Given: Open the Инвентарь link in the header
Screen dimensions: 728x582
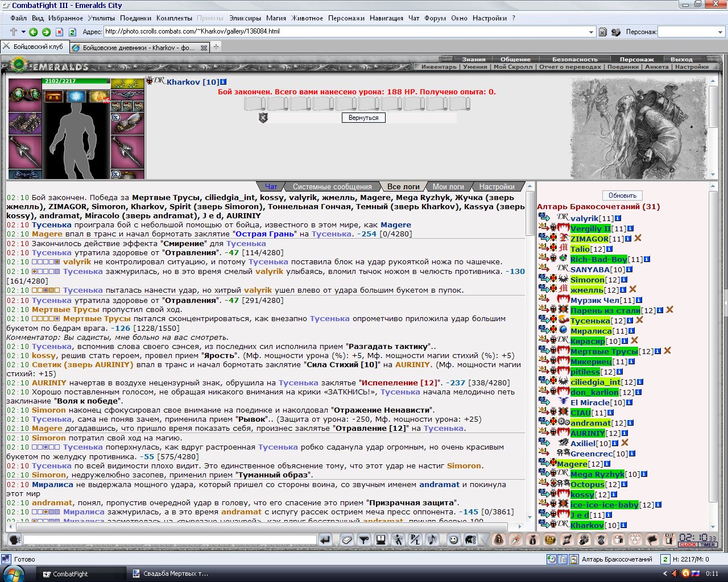Looking at the screenshot, I should coord(439,67).
